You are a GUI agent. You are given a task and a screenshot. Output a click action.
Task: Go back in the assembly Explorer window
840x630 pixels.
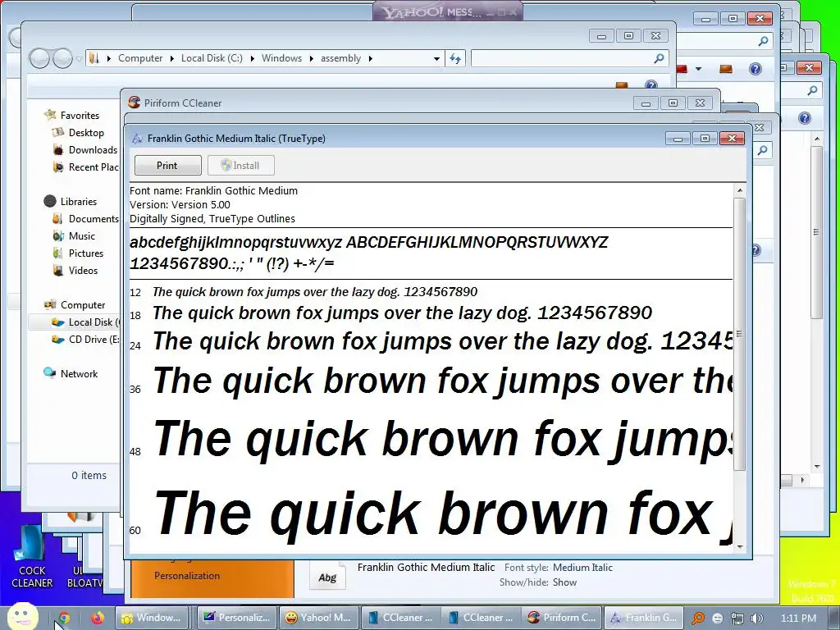39,58
